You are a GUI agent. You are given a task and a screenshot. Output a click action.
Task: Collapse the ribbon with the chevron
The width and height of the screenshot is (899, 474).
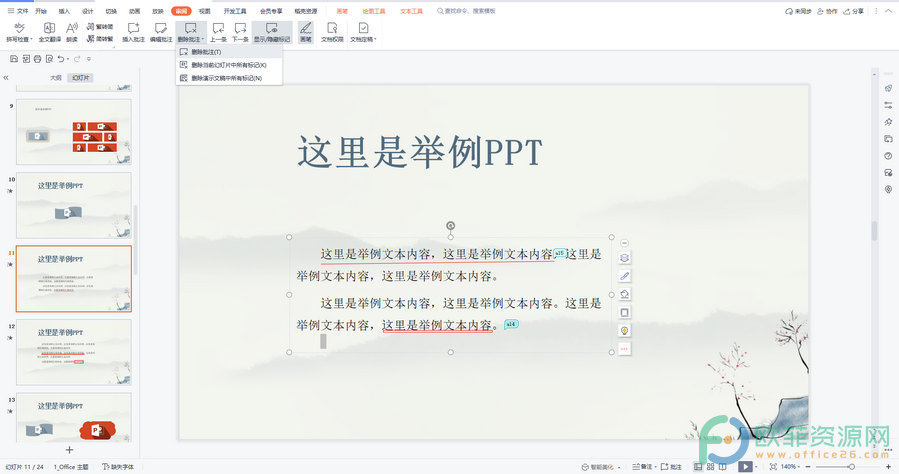point(889,11)
